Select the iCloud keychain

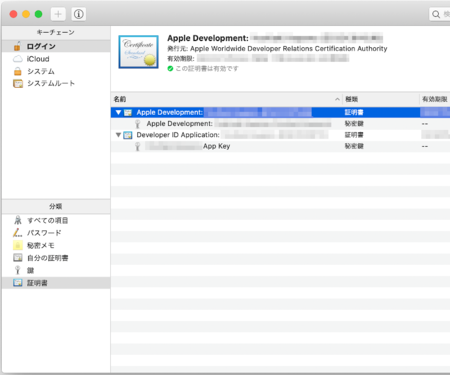(56, 59)
